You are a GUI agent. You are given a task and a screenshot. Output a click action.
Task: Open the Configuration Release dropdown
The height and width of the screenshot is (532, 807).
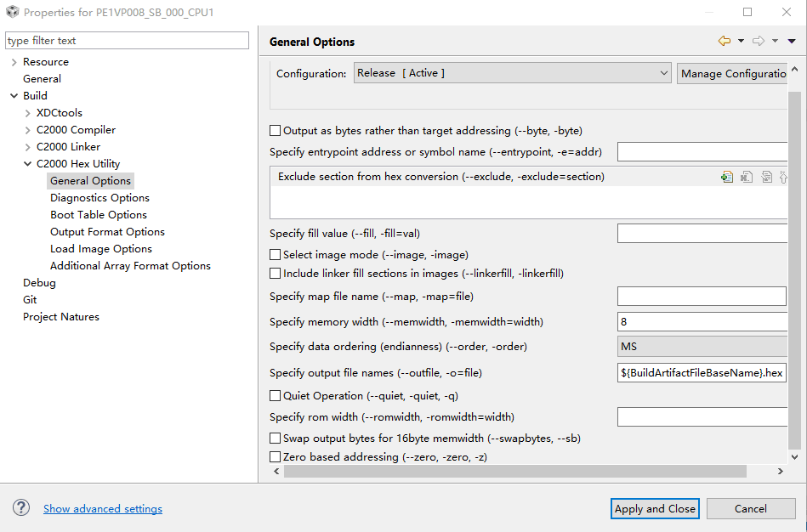513,74
